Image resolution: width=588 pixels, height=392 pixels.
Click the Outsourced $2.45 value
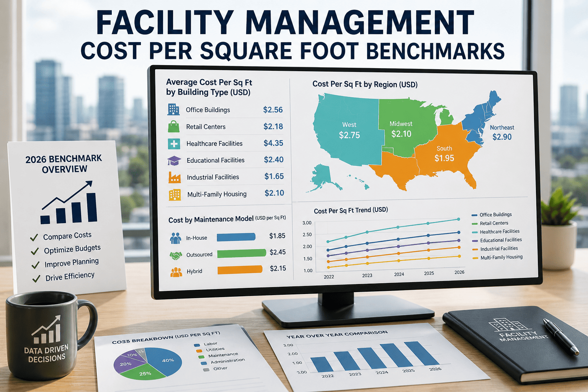coord(278,252)
